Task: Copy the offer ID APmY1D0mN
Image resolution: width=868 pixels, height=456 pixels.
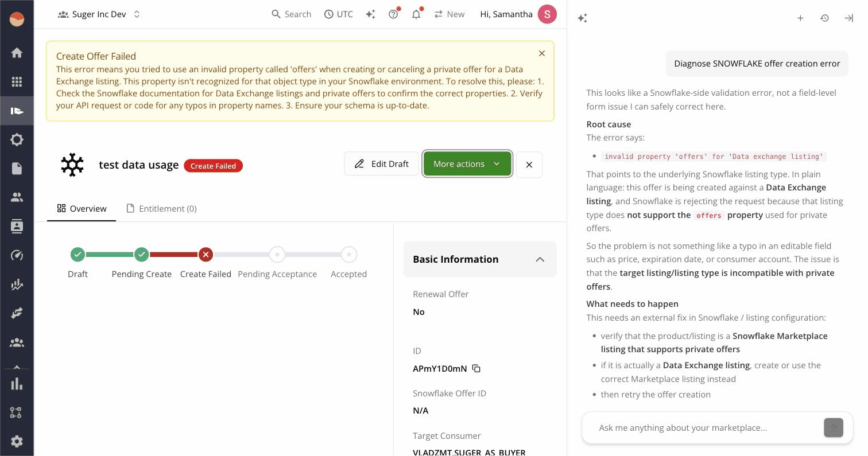Action: coord(476,368)
